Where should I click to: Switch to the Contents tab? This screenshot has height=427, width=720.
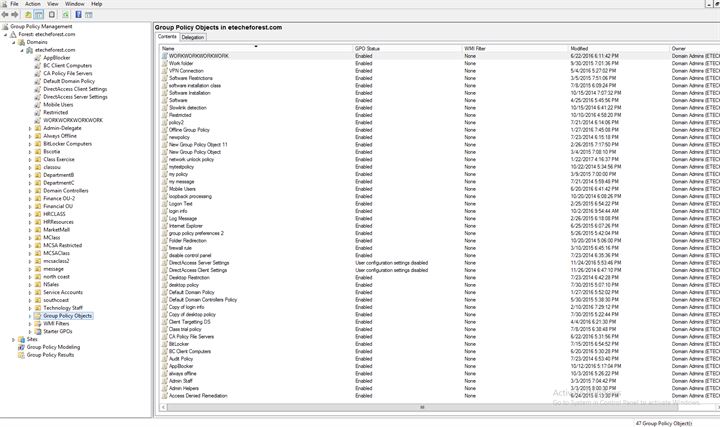(167, 37)
